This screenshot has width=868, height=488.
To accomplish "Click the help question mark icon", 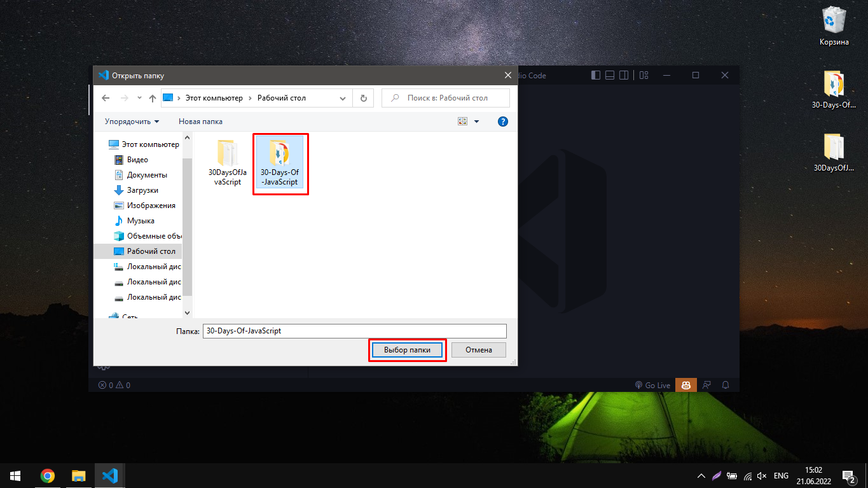I will click(502, 122).
